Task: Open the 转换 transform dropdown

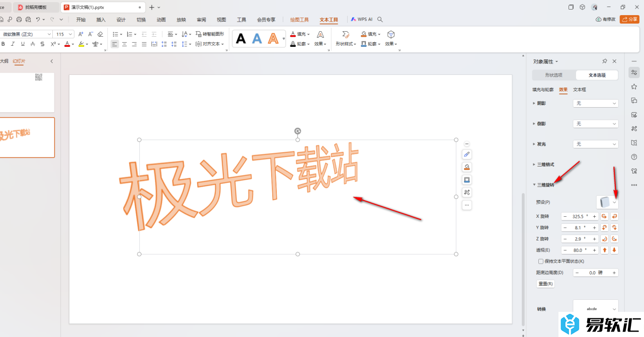Action: point(596,308)
